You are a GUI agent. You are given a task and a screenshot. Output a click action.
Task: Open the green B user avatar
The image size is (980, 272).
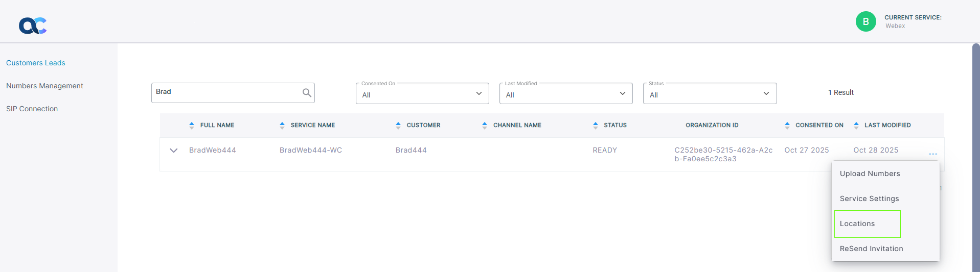(865, 21)
